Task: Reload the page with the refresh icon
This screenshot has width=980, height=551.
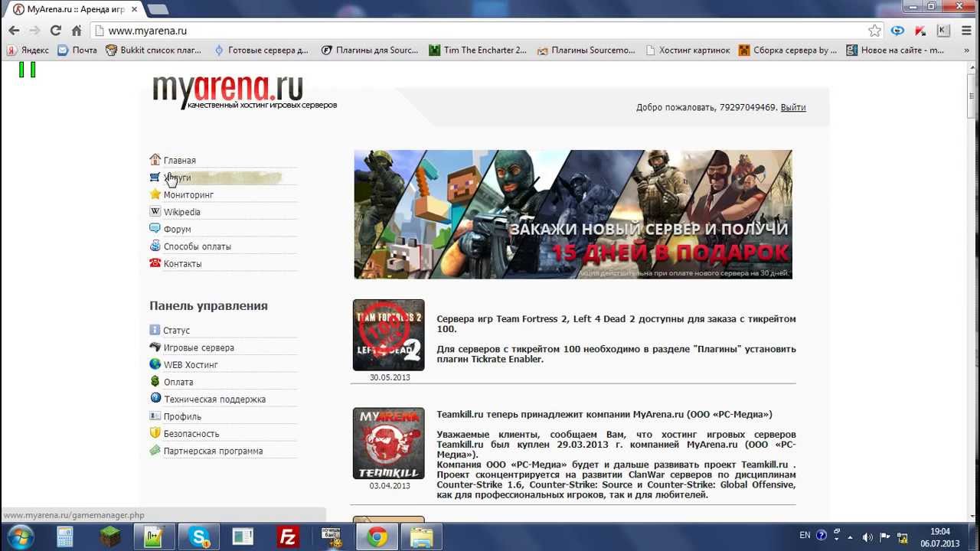Action: (55, 31)
